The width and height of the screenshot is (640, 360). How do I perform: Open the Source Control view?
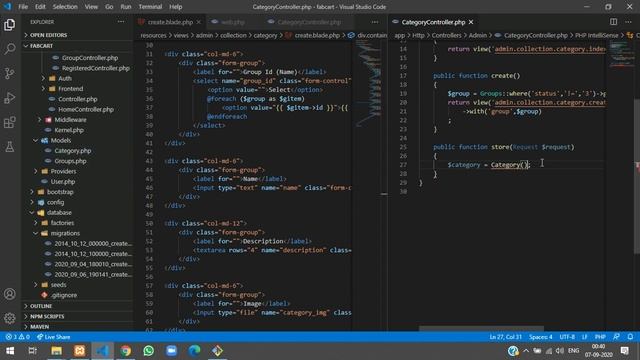(9, 73)
